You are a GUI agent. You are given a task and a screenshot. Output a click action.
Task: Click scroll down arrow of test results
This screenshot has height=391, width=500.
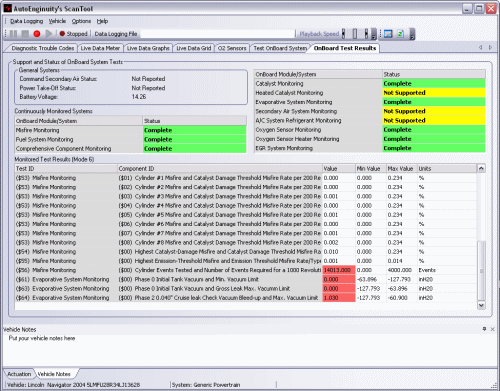tap(481, 305)
